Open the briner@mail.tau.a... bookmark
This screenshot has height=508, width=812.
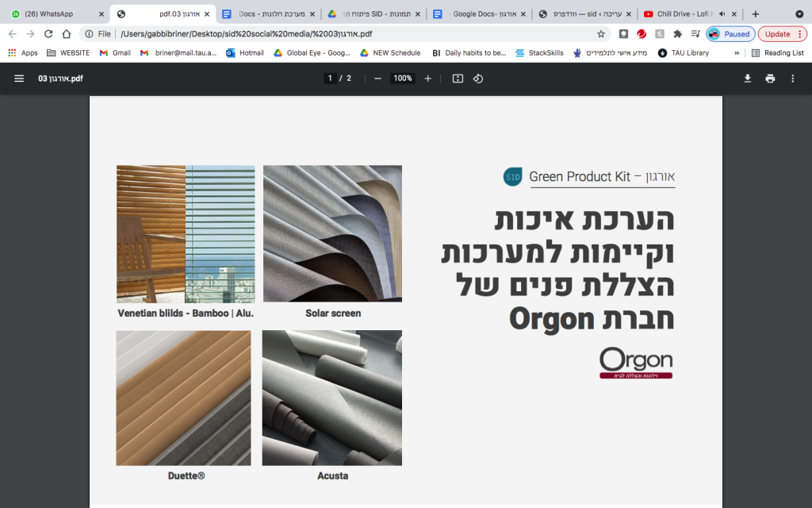pos(178,53)
